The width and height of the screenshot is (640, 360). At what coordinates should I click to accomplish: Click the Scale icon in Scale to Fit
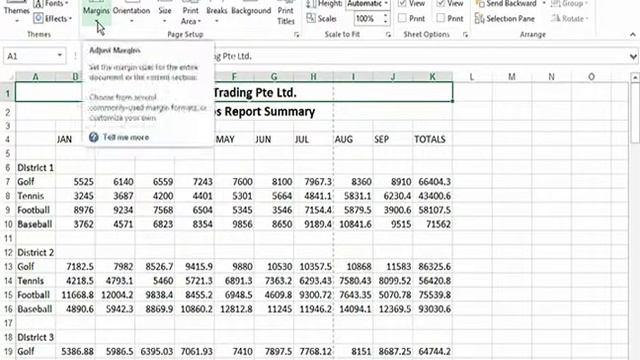tap(311, 18)
